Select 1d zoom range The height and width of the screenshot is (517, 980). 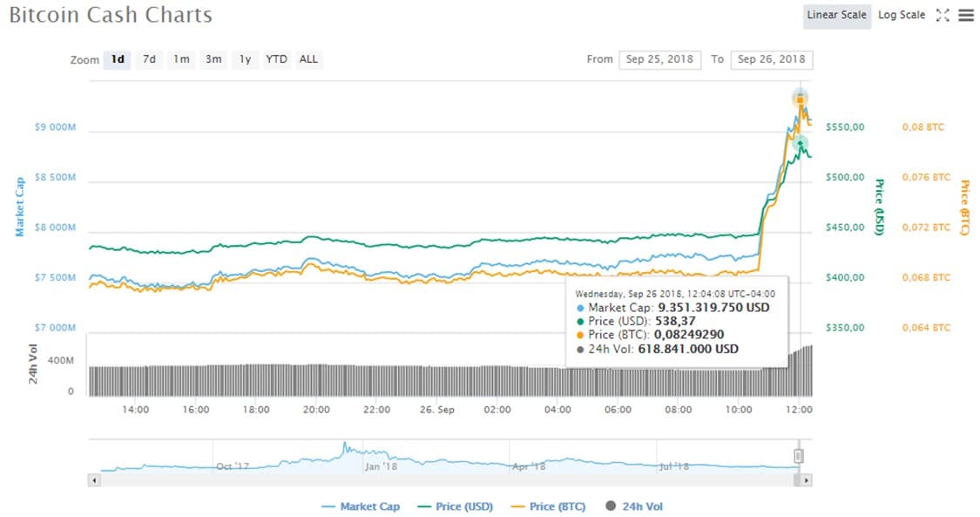point(118,59)
